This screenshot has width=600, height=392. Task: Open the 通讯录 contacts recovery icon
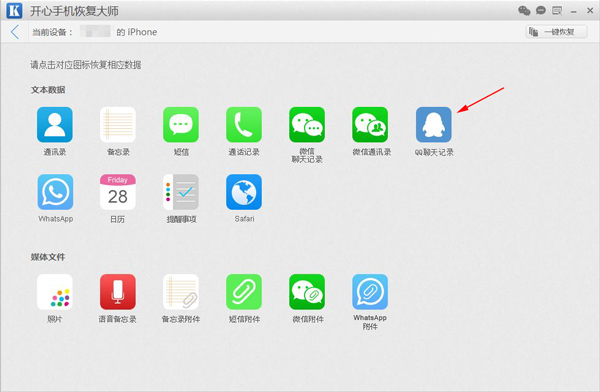tap(55, 124)
